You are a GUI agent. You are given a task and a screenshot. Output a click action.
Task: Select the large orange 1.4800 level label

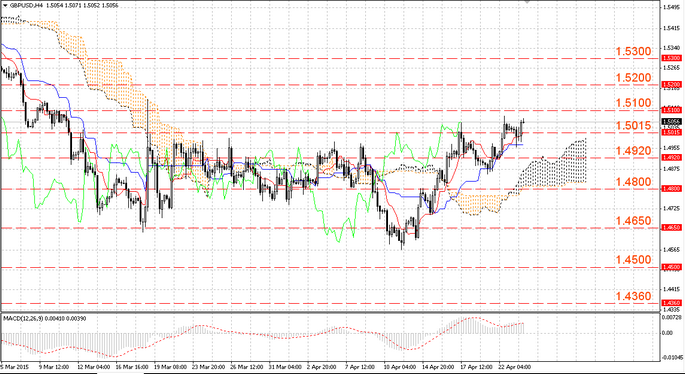click(x=633, y=182)
